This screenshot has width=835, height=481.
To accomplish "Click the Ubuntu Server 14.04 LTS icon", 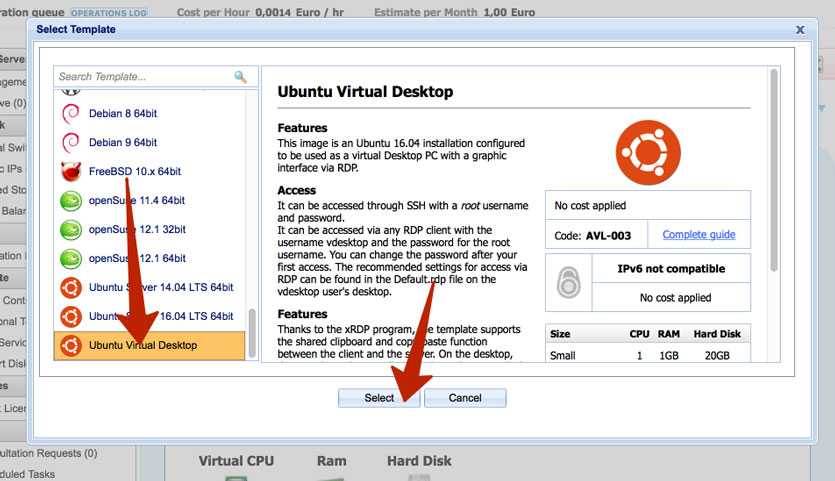I will (70, 287).
